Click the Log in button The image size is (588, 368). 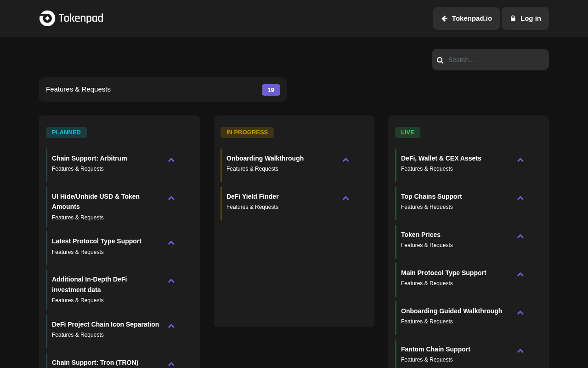[x=525, y=18]
